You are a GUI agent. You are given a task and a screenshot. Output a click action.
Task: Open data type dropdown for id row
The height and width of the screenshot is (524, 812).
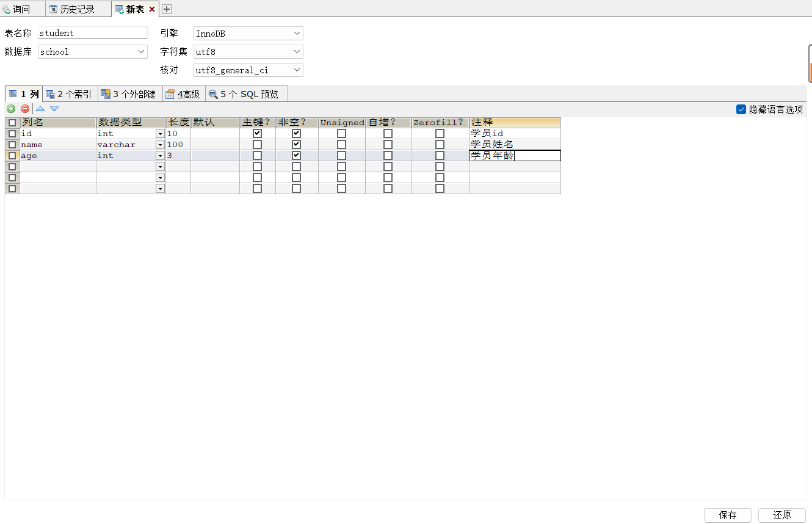(x=160, y=133)
